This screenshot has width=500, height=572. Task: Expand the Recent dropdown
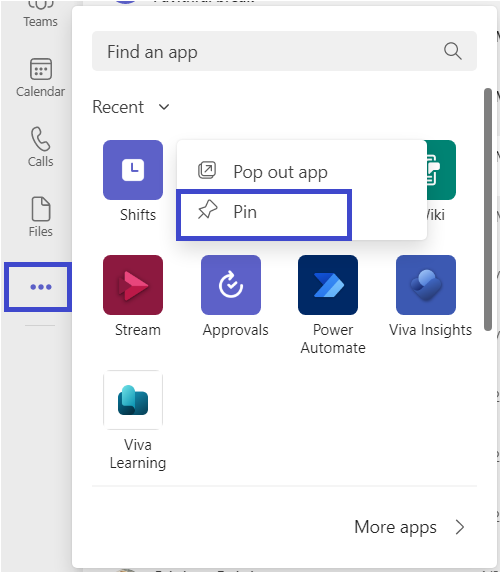click(x=131, y=107)
